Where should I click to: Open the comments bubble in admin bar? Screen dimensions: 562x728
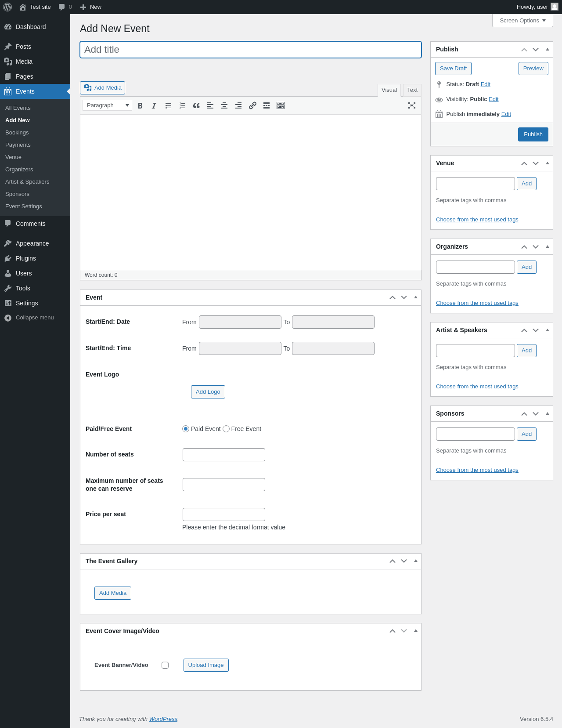pos(65,7)
